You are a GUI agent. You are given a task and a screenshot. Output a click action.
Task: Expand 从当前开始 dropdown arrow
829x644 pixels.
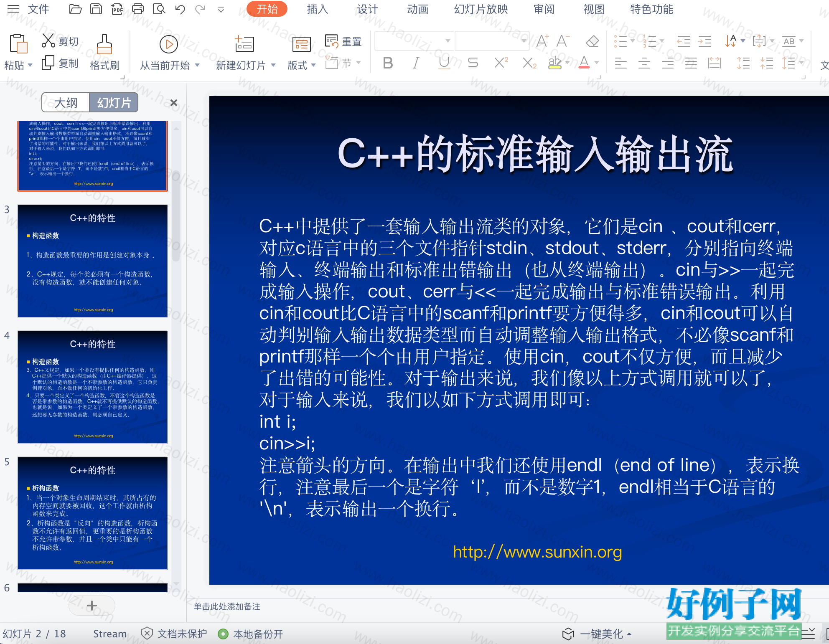[x=197, y=66]
